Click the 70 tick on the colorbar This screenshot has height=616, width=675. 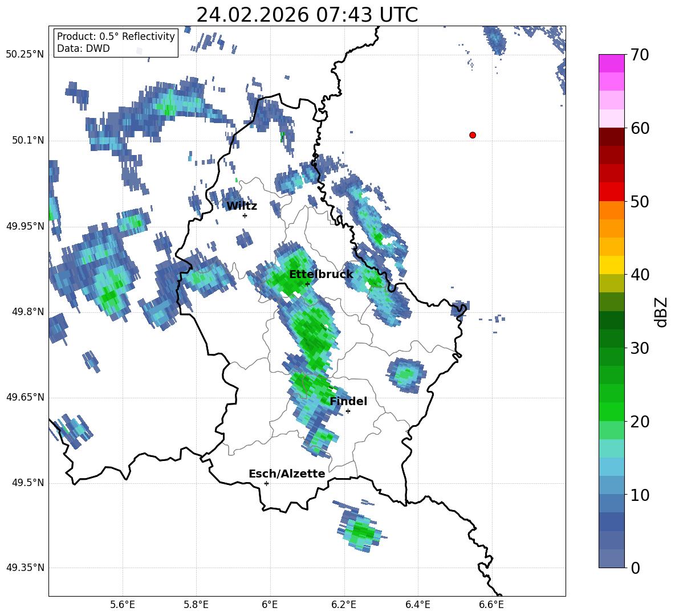pyautogui.click(x=640, y=55)
